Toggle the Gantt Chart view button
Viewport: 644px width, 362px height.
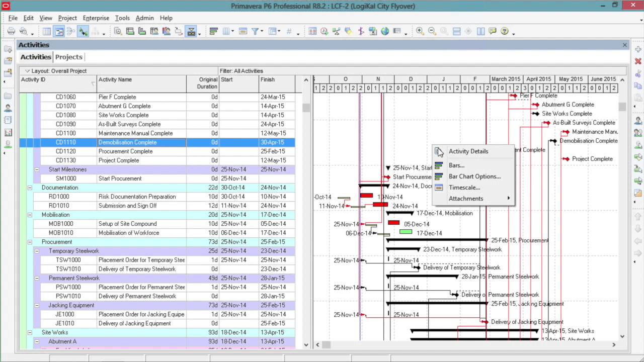pos(59,31)
